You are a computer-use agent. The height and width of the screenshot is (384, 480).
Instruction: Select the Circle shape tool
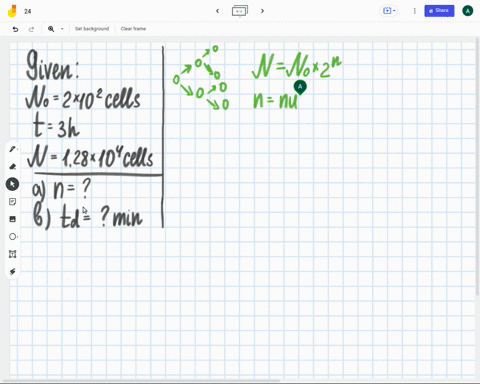[13, 237]
